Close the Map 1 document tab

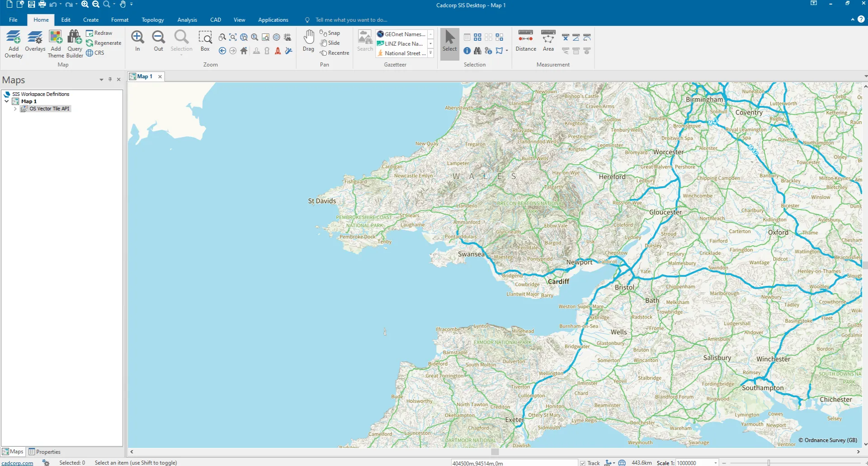coord(160,76)
